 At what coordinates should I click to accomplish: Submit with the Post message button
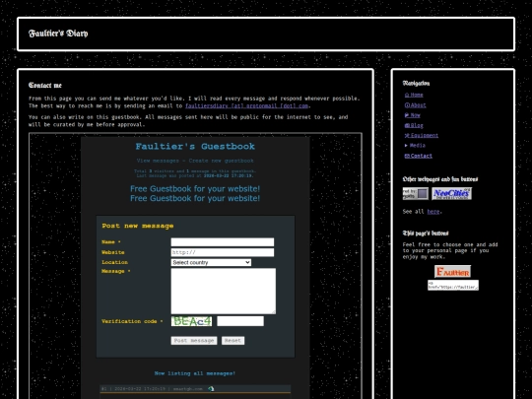194,341
